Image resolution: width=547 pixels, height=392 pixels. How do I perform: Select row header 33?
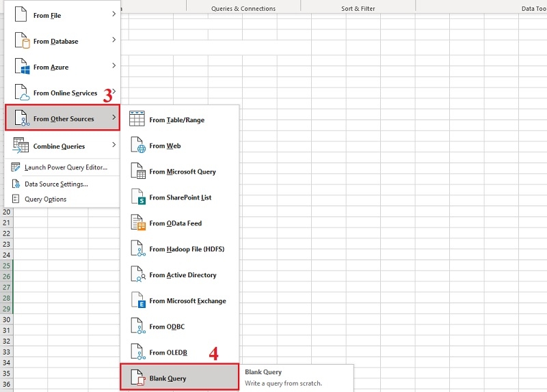(7, 352)
